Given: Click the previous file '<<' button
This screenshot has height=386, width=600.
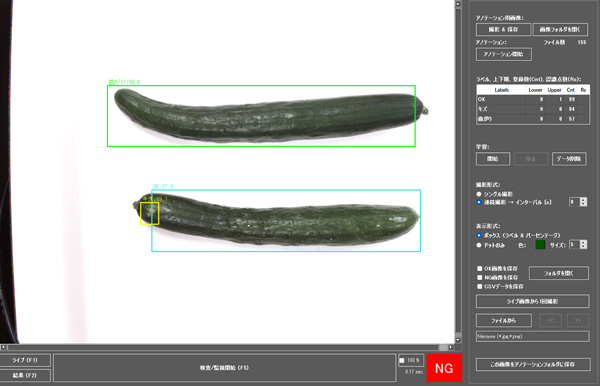Looking at the screenshot, I should click(x=550, y=321).
